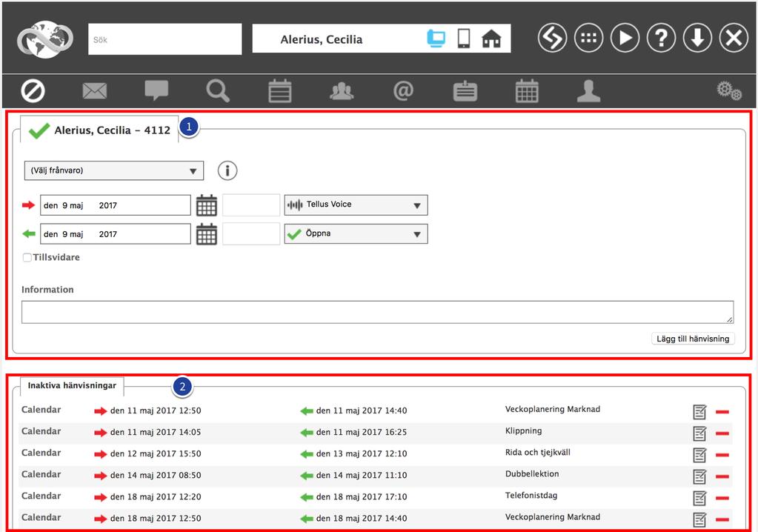Edit the Dubbellektion entry
The width and height of the screenshot is (758, 532).
tap(699, 477)
